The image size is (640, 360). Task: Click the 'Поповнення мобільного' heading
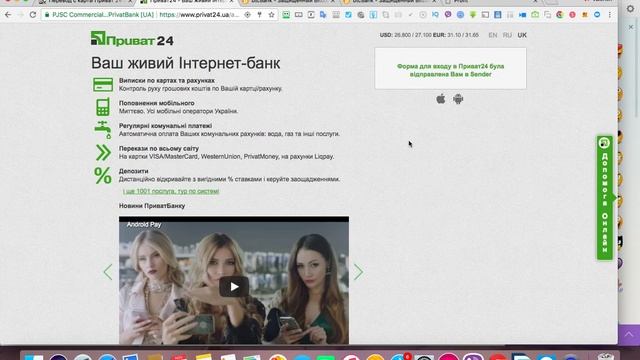[x=156, y=103]
